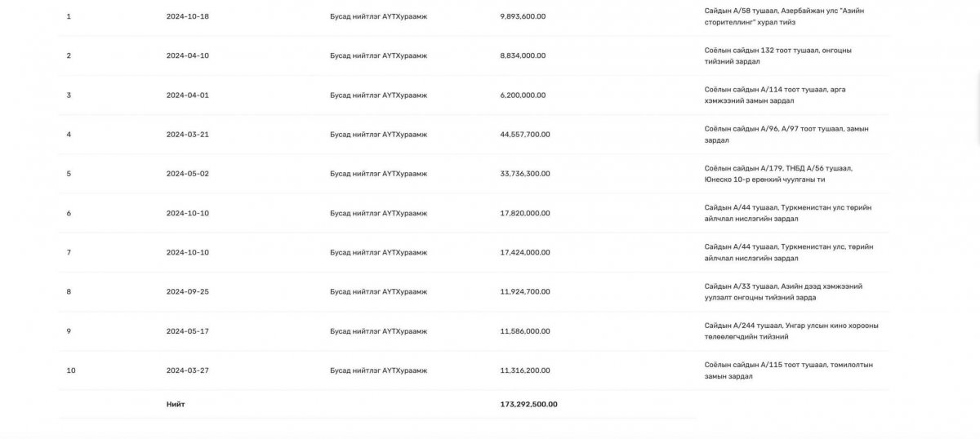Select the amount 11,586,000.00
This screenshot has height=439, width=980.
tap(525, 331)
